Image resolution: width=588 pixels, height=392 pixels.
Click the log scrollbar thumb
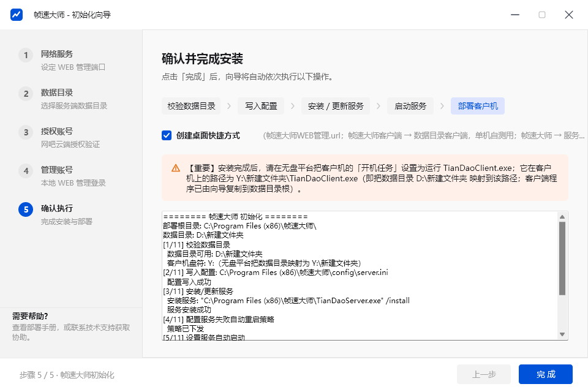(x=562, y=258)
